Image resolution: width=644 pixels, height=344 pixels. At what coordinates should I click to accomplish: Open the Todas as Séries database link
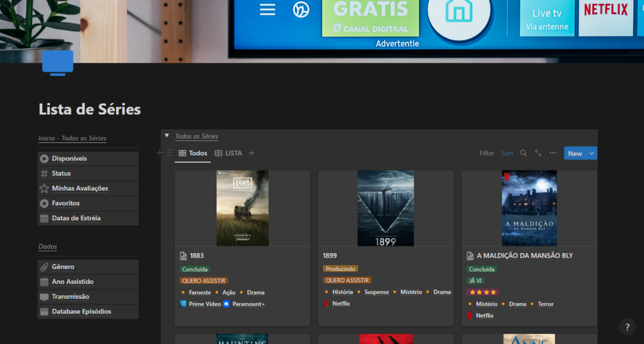(197, 136)
